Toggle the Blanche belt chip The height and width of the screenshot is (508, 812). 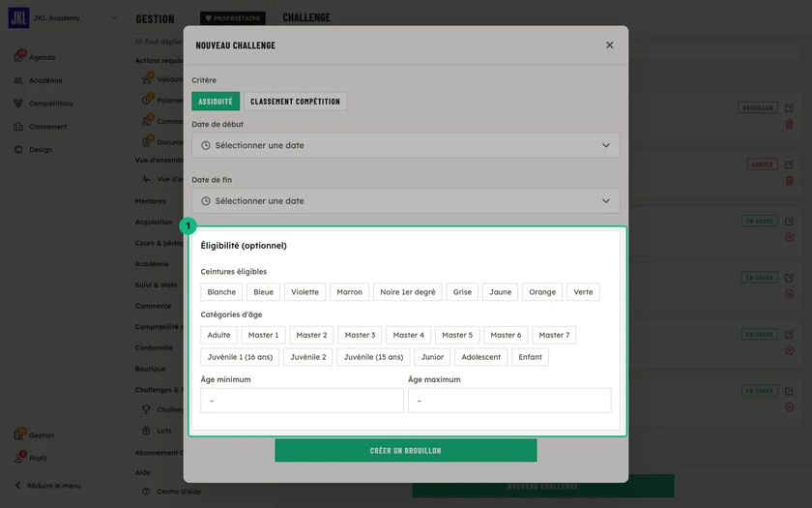[x=221, y=292]
